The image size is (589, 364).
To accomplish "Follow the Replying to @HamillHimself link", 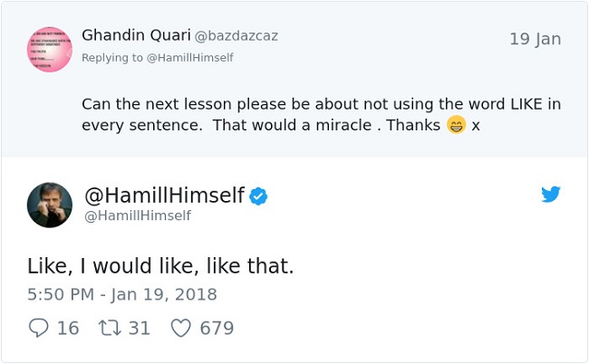I will (x=157, y=57).
